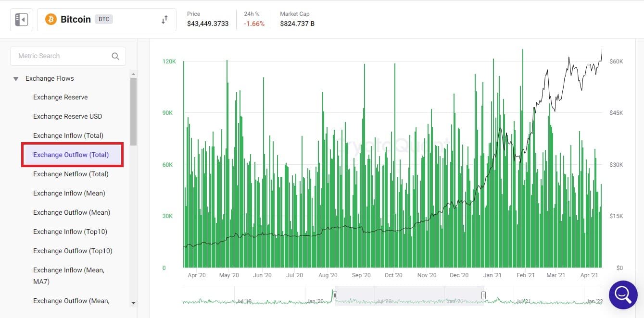Select Exchange Reserve USD metric

coord(68,116)
